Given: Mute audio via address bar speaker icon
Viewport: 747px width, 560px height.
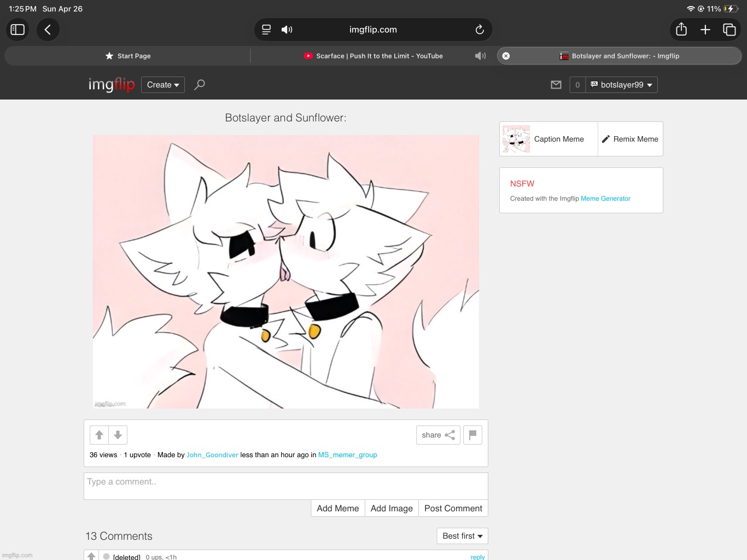Looking at the screenshot, I should [287, 30].
